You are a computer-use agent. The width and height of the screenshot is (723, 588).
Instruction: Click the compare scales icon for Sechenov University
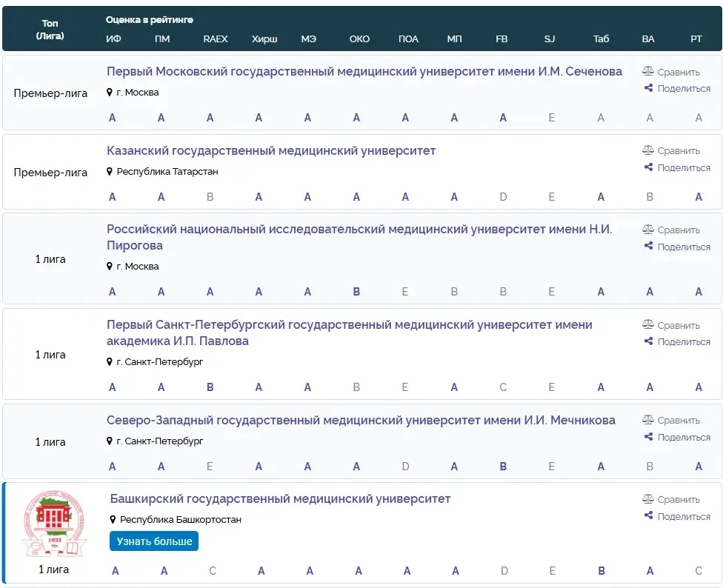pos(648,72)
